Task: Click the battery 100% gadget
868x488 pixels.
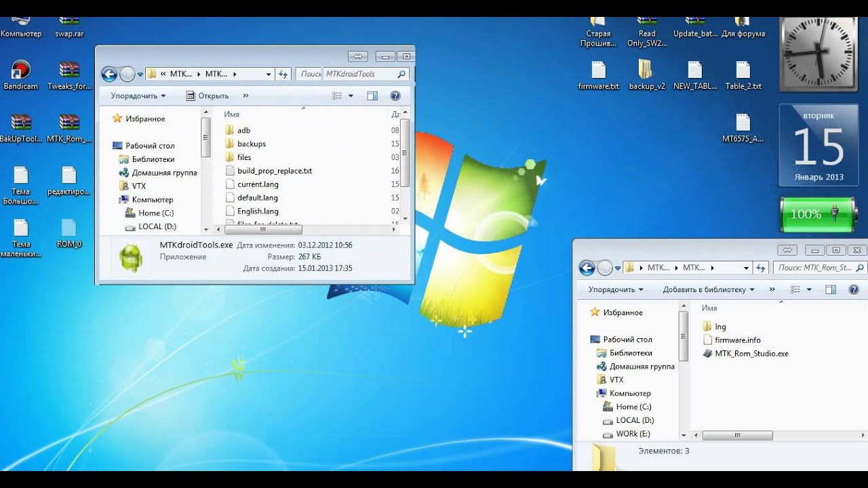Action: click(x=818, y=214)
